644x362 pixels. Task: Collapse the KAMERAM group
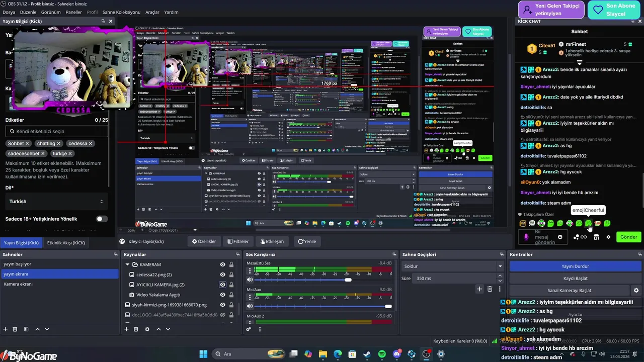click(x=128, y=264)
